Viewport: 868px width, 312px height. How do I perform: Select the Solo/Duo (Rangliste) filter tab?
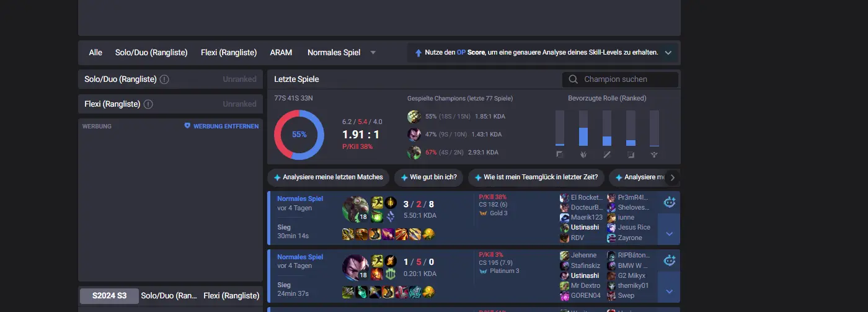coord(151,53)
